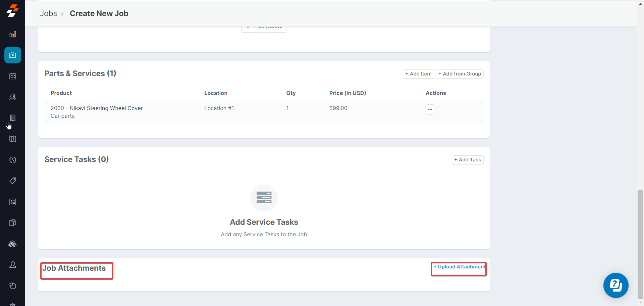The image size is (644, 306).
Task: Click the + Add from Group button
Action: tap(460, 74)
